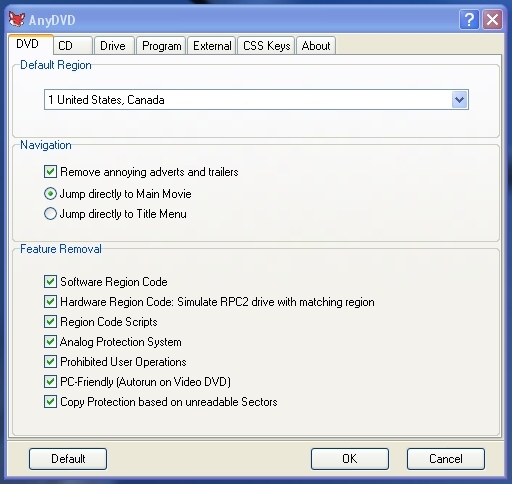Screen dimensions: 512x484
Task: Switch to the CD tab
Action: click(x=72, y=46)
